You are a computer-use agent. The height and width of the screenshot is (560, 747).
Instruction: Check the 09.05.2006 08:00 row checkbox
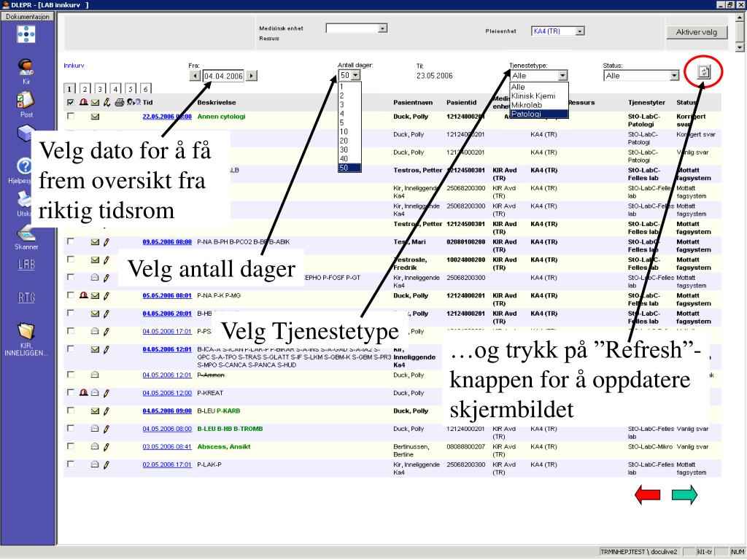coord(71,241)
